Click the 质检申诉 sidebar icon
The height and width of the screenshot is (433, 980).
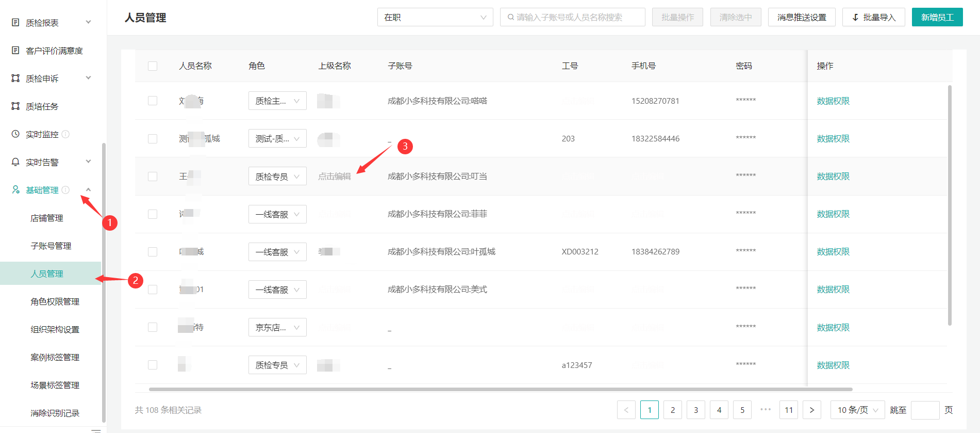(15, 78)
